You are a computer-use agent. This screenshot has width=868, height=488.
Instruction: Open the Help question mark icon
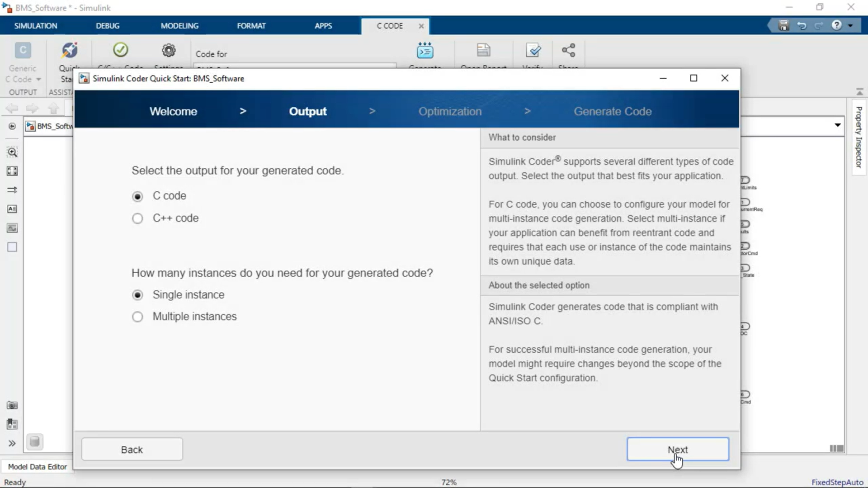click(836, 25)
